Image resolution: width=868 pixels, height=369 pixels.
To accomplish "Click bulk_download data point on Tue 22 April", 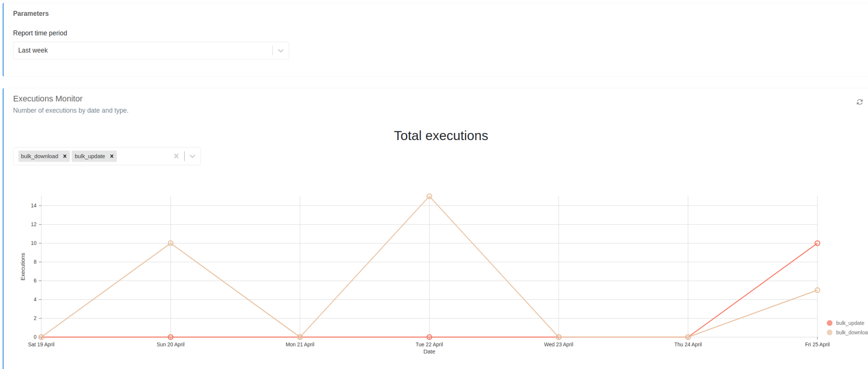I will coord(429,196).
